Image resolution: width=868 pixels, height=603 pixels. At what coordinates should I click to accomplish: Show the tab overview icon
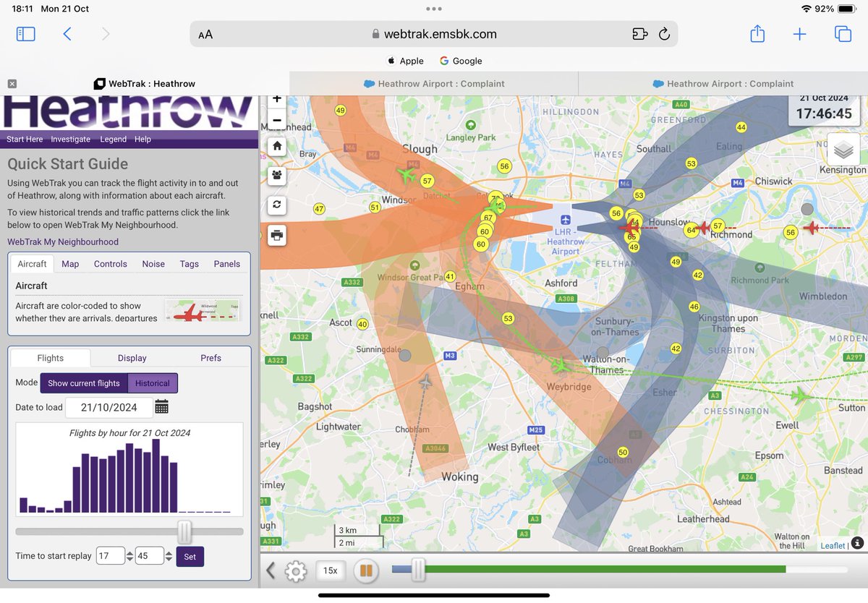click(x=843, y=34)
